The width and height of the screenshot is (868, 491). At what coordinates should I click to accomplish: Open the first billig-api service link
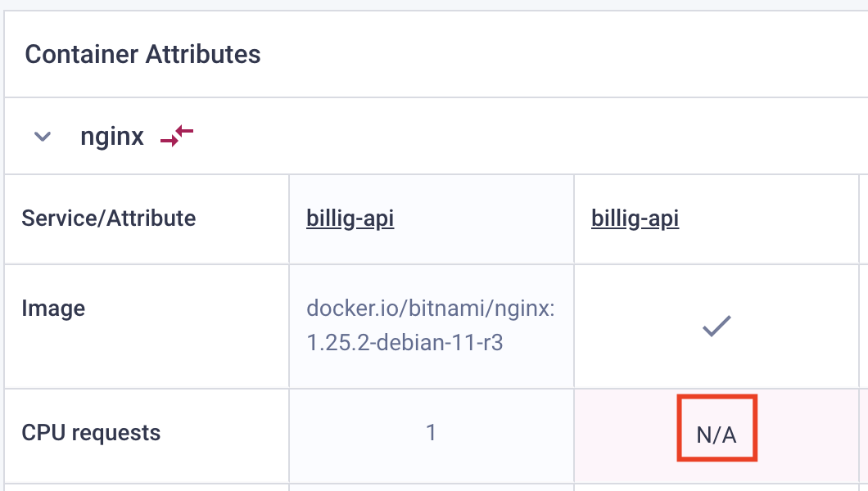[350, 218]
